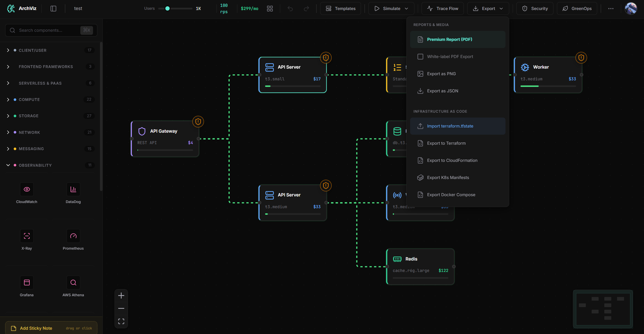
Task: Check the White-label PDF Export checkbox
Action: (420, 57)
